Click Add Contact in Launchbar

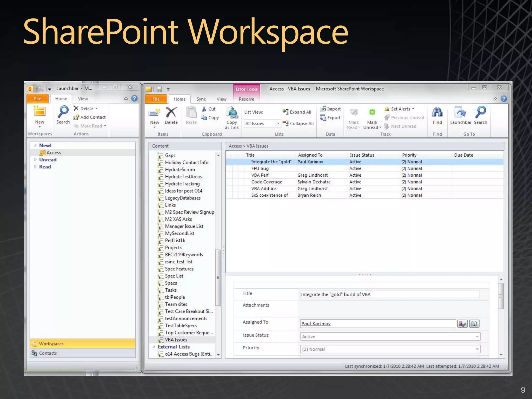pyautogui.click(x=89, y=117)
